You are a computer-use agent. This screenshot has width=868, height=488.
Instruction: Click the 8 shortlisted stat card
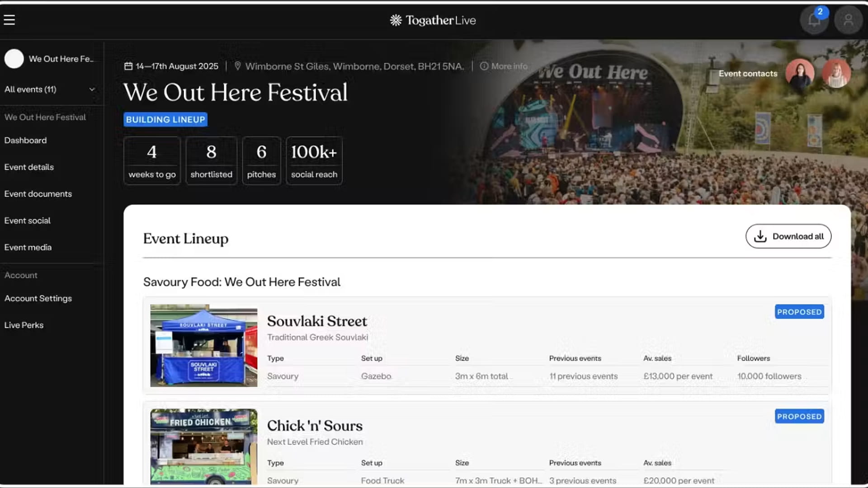(x=211, y=160)
